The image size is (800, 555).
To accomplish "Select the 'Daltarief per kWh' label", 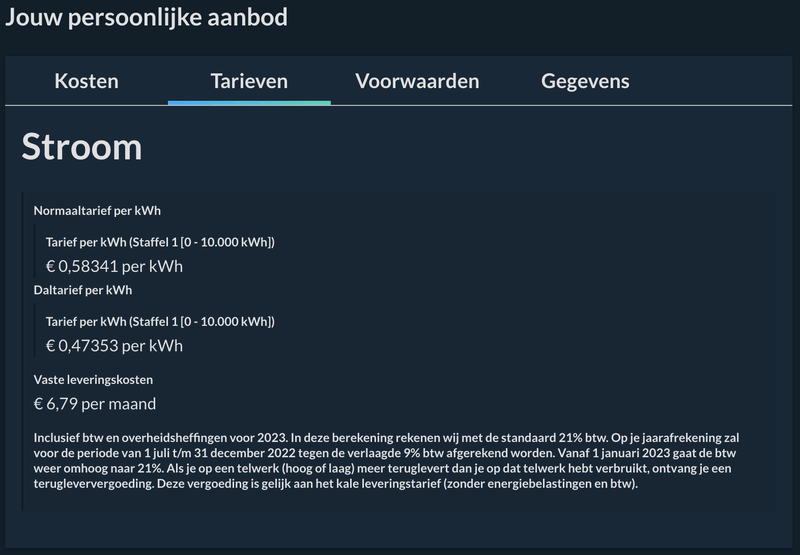I will click(x=83, y=290).
